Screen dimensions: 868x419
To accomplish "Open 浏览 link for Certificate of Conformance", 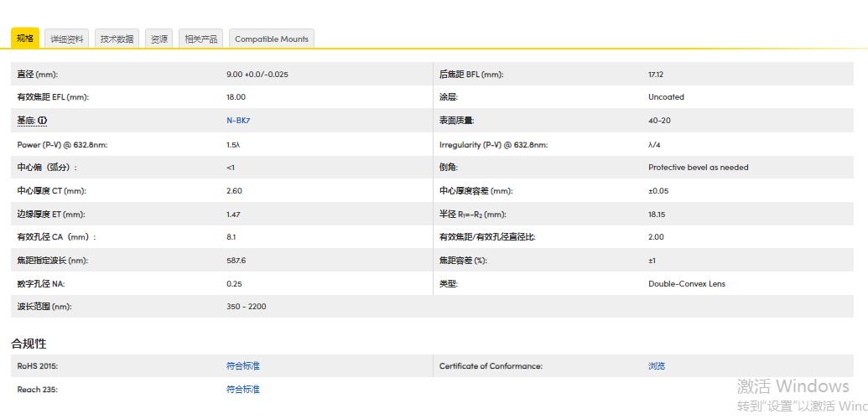I will coord(657,366).
